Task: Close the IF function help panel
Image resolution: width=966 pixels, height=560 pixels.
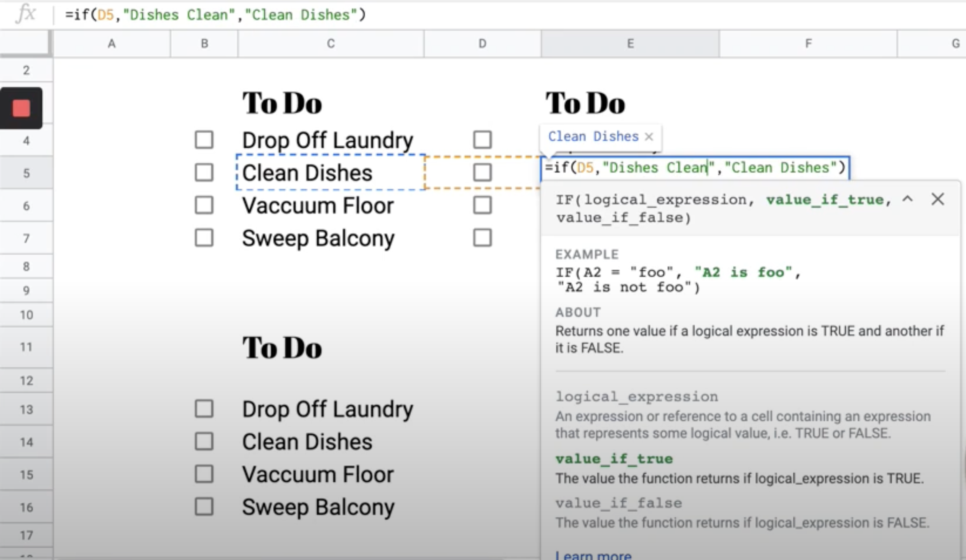Action: click(x=937, y=199)
